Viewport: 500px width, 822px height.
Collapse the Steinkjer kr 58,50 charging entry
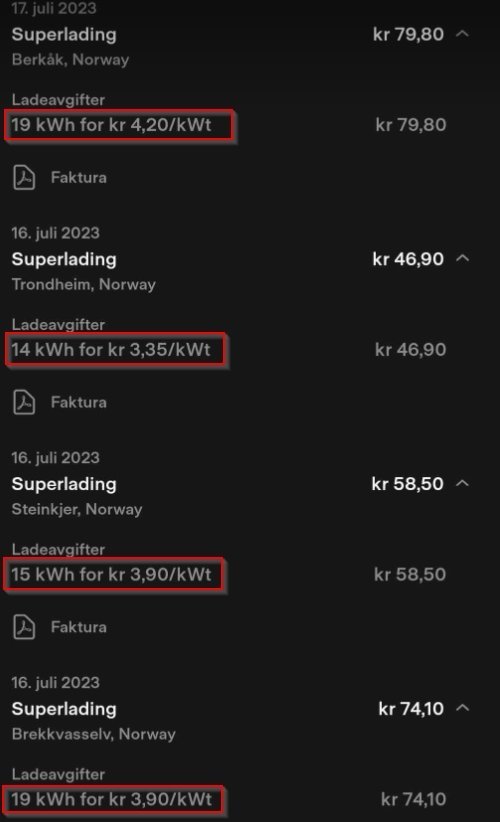point(462,483)
